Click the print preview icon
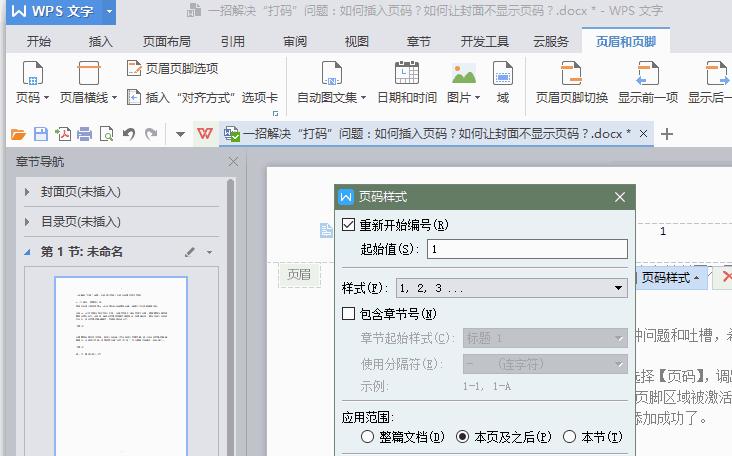The height and width of the screenshot is (456, 732). 106,134
